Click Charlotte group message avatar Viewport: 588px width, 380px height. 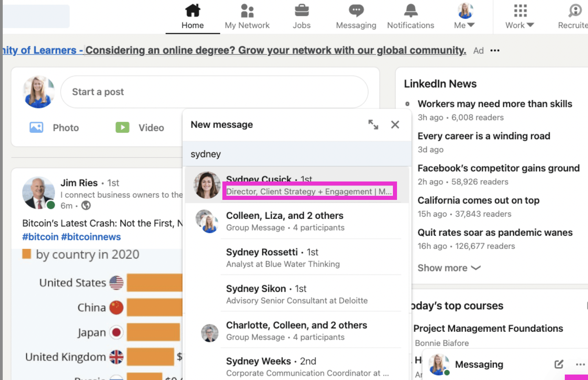pos(209,333)
